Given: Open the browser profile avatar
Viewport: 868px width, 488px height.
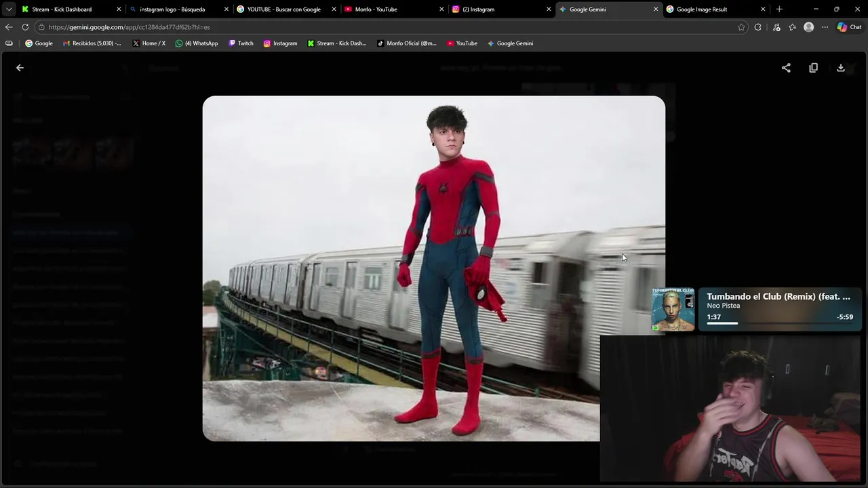Looking at the screenshot, I should pyautogui.click(x=808, y=27).
